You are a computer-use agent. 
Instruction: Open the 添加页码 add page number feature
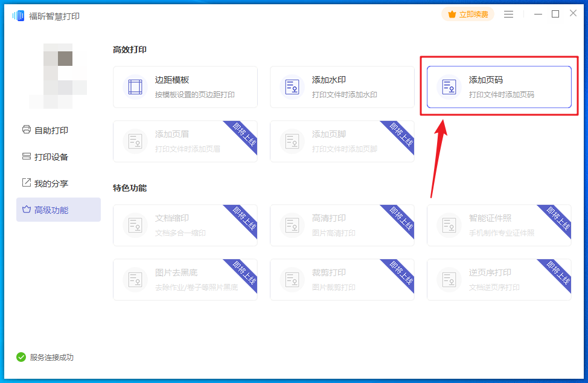click(499, 86)
